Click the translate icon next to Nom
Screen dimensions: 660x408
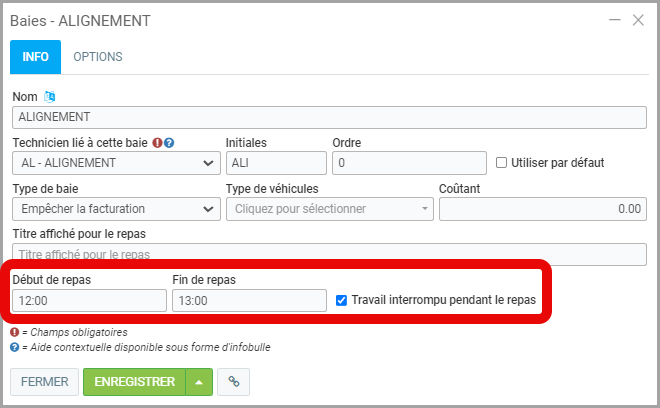pyautogui.click(x=50, y=97)
